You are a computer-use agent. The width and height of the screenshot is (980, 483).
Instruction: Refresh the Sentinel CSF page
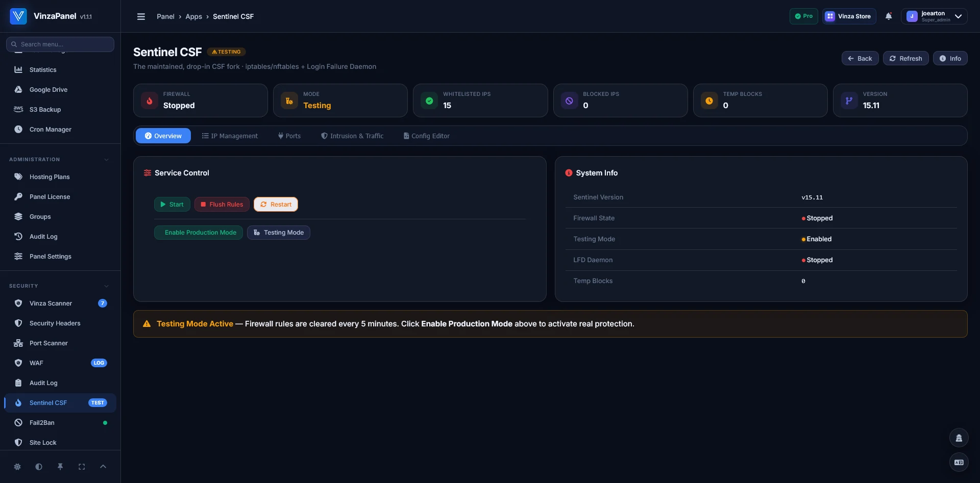point(906,59)
